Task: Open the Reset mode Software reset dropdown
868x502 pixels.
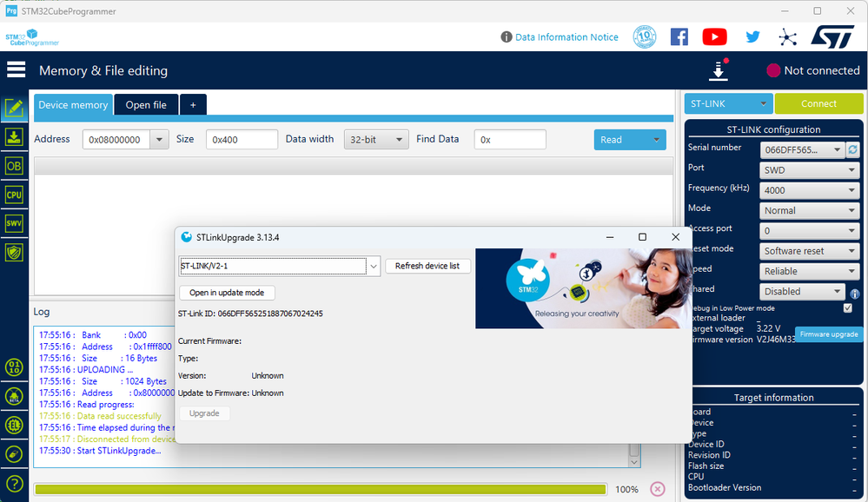Action: 809,251
